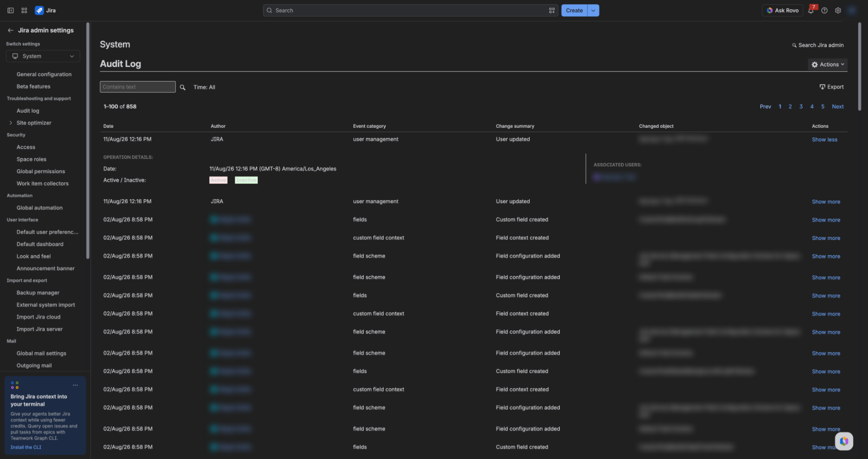Open Outgoing mail in sidebar

pyautogui.click(x=34, y=366)
